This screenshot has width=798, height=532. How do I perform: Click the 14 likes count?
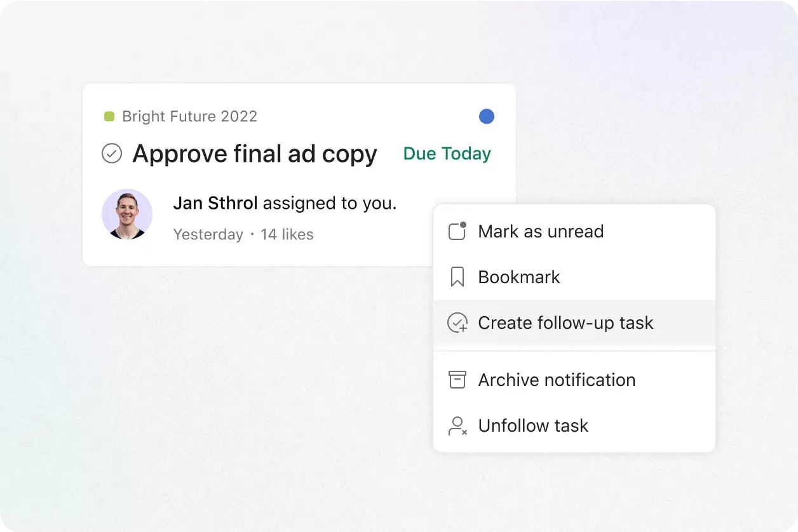pos(287,234)
